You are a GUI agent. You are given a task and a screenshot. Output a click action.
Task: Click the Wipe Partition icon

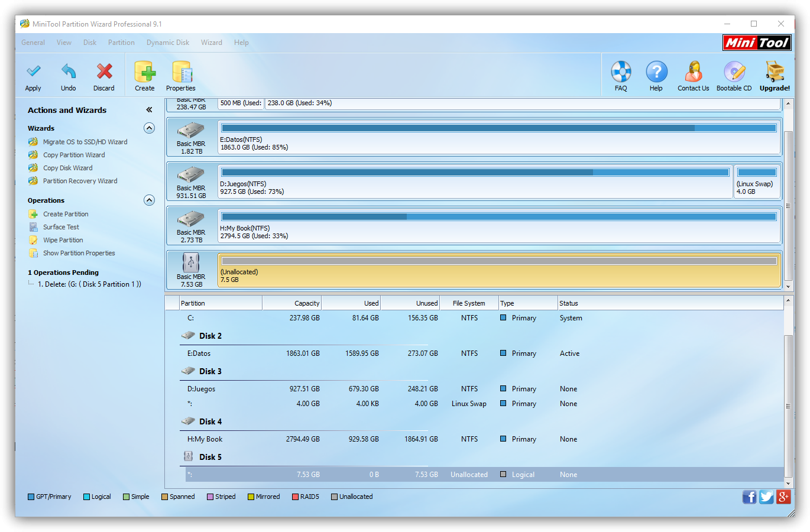[x=33, y=240]
